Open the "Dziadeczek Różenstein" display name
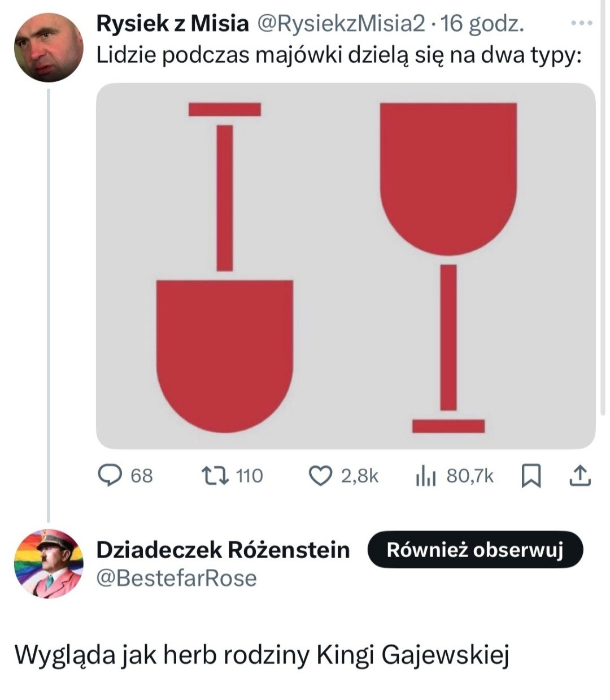This screenshot has height=700, width=610. tap(223, 549)
